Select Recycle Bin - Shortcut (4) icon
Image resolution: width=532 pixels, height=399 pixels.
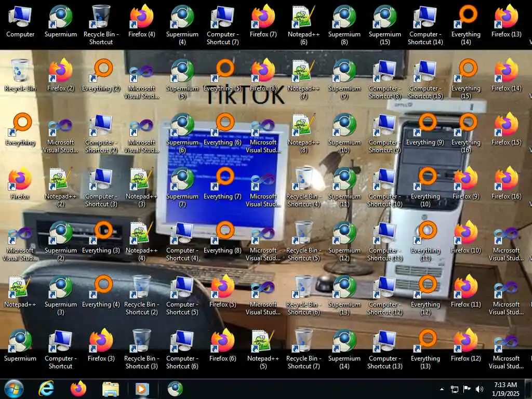pyautogui.click(x=303, y=187)
